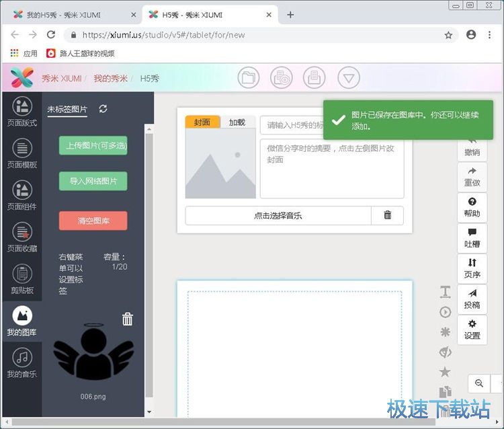Bookmark this page with star
This screenshot has height=429, width=504.
tap(448, 35)
